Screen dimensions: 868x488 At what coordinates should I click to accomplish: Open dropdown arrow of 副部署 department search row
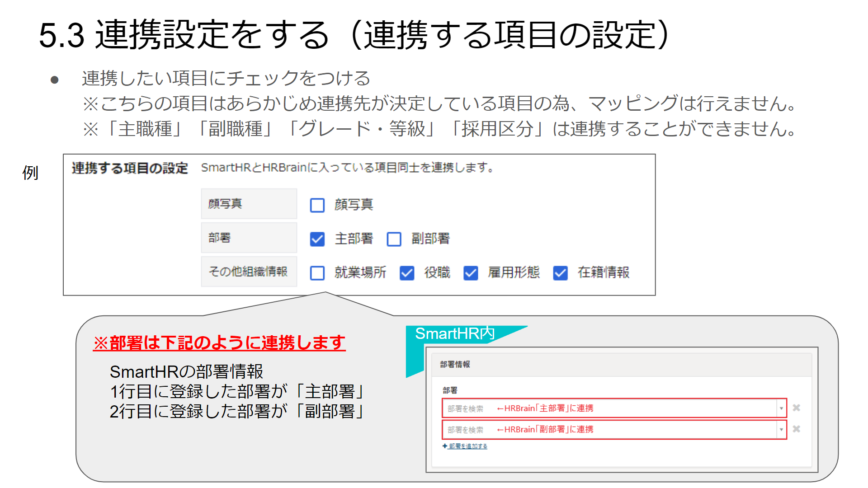(x=781, y=430)
